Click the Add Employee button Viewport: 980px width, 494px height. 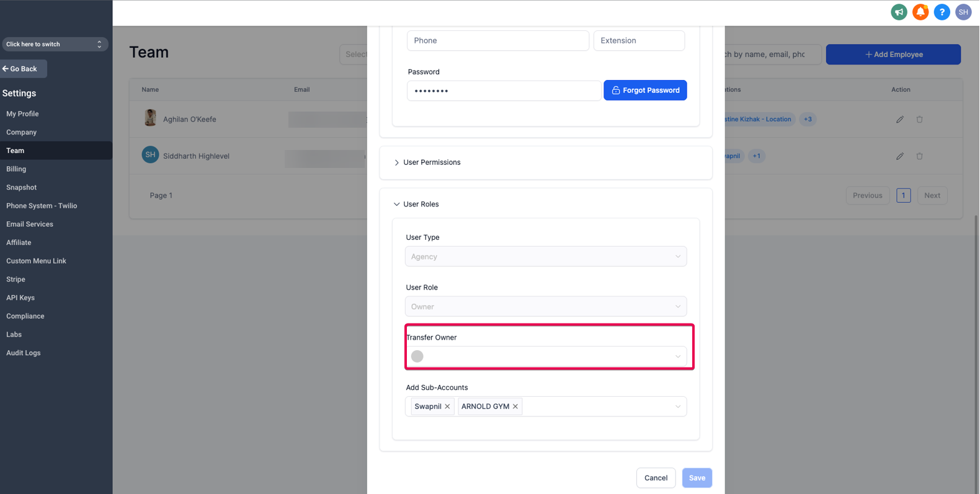coord(893,55)
